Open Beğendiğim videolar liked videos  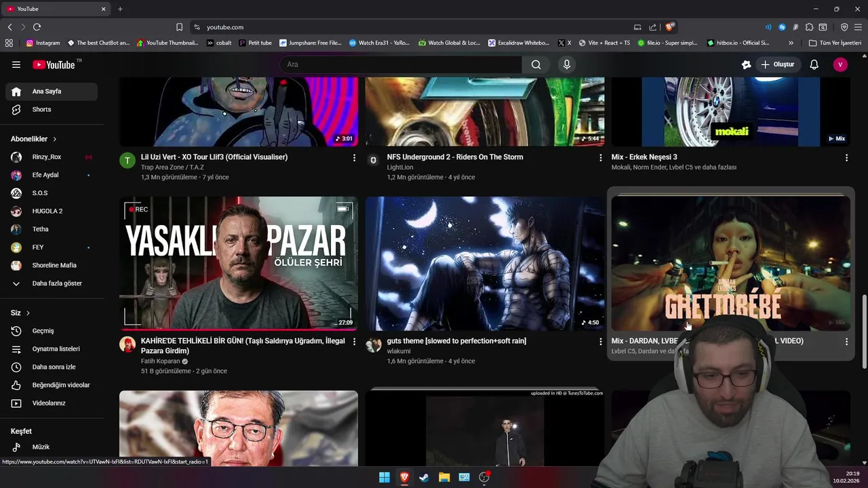click(x=51, y=385)
